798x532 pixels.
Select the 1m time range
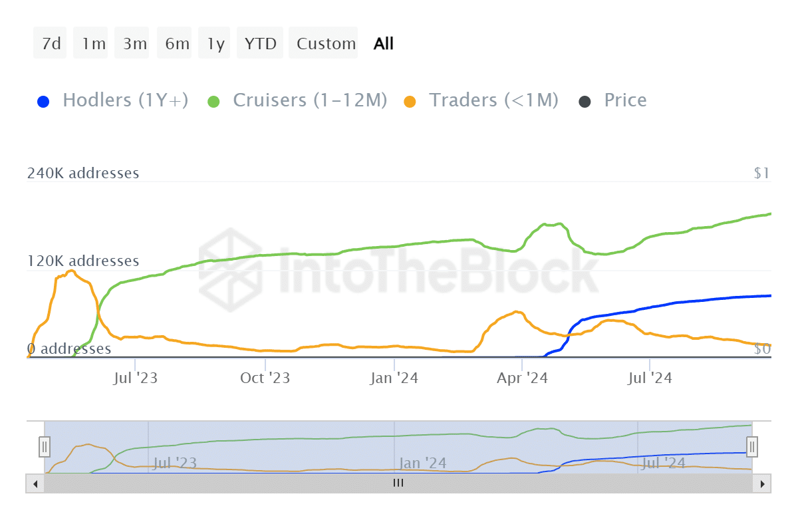[93, 44]
